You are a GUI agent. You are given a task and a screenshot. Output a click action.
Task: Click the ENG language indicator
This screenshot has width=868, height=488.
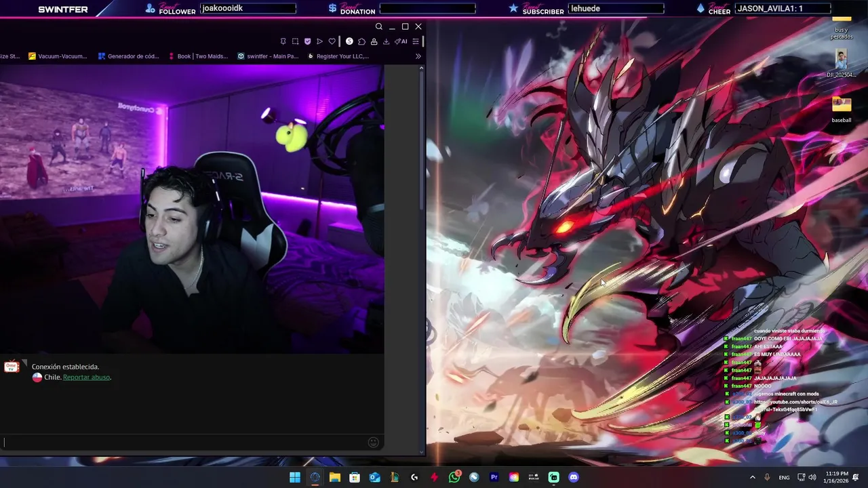point(784,477)
